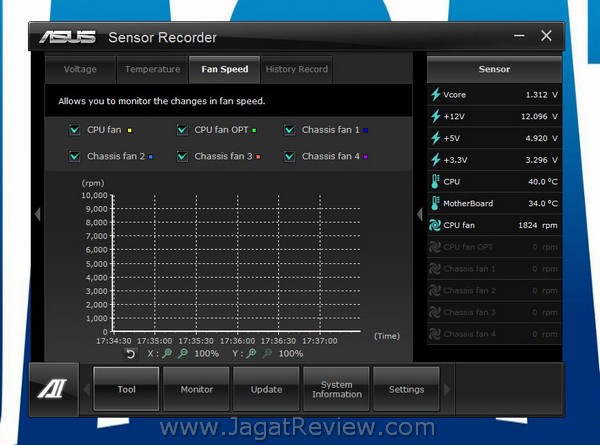The height and width of the screenshot is (445, 600).
Task: Open the Settings button
Action: tap(406, 389)
